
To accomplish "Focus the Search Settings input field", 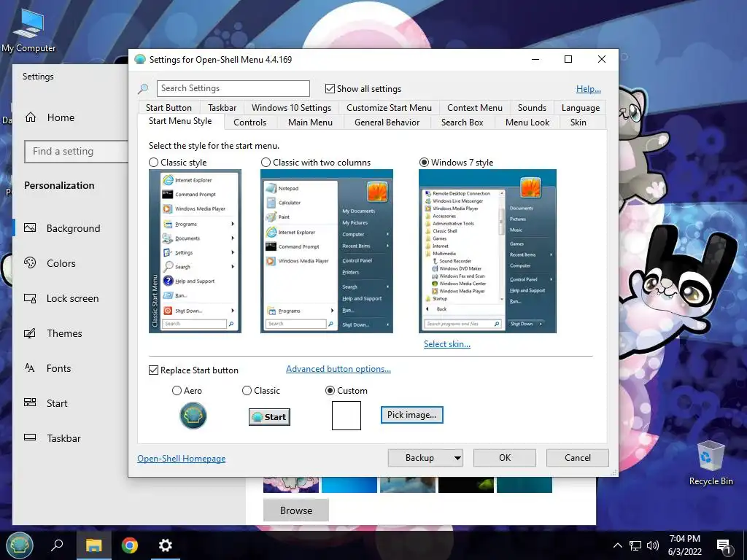I will tap(233, 88).
